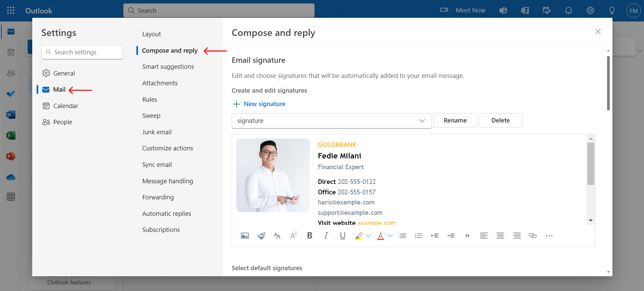The height and width of the screenshot is (291, 644).
Task: Open the signature selection dropdown
Action: (331, 121)
